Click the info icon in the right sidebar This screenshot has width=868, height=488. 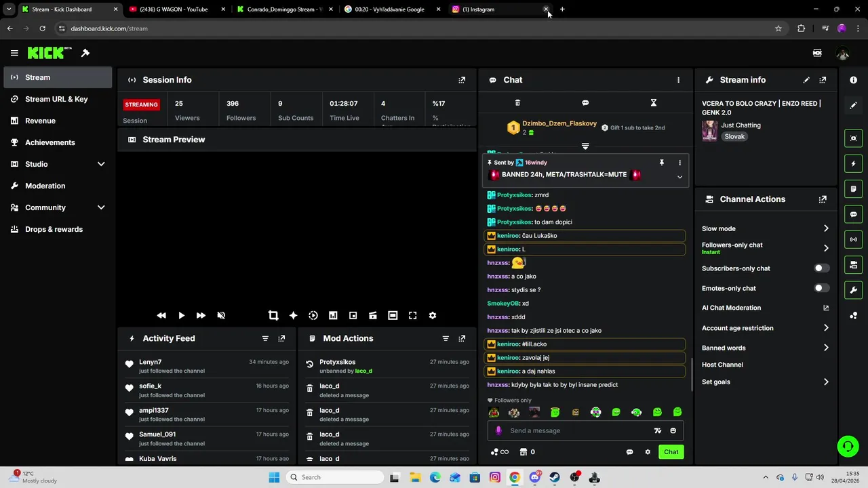click(854, 80)
